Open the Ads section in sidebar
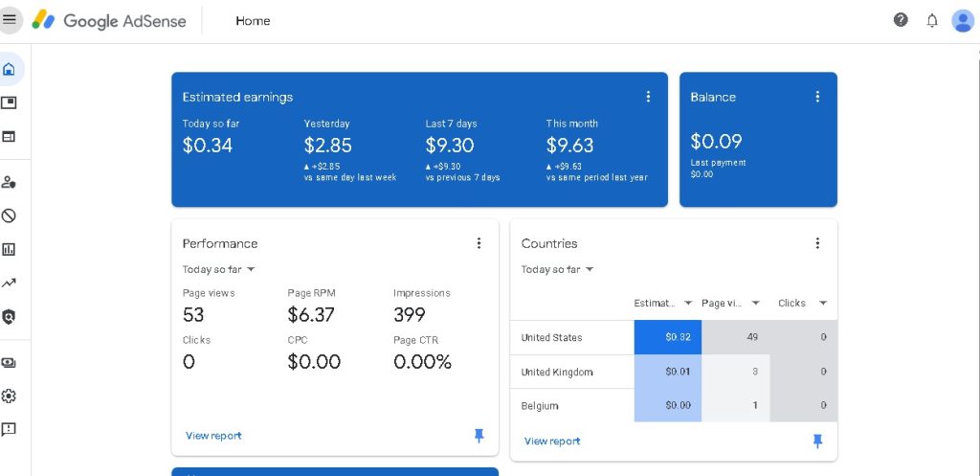Image resolution: width=980 pixels, height=476 pixels. (10, 102)
